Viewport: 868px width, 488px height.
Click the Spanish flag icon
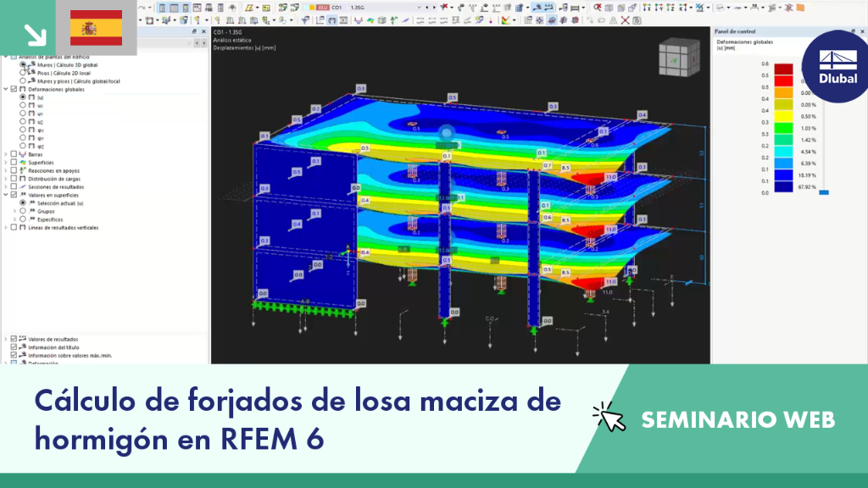[97, 28]
